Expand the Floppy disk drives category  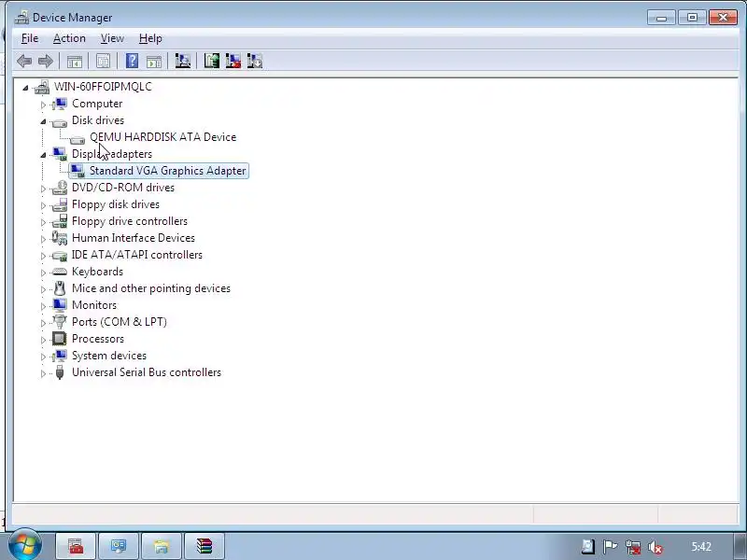43,205
